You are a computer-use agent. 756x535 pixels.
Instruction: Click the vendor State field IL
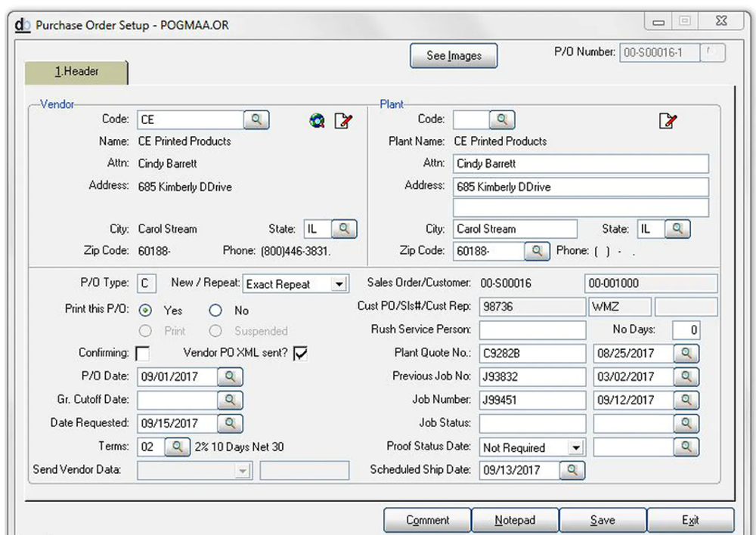318,229
